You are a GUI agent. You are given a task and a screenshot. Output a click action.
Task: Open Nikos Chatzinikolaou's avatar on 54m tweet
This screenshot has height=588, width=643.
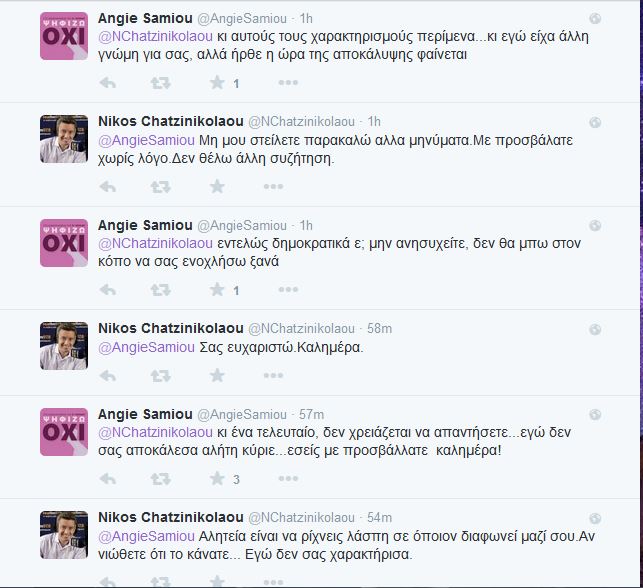[x=63, y=537]
